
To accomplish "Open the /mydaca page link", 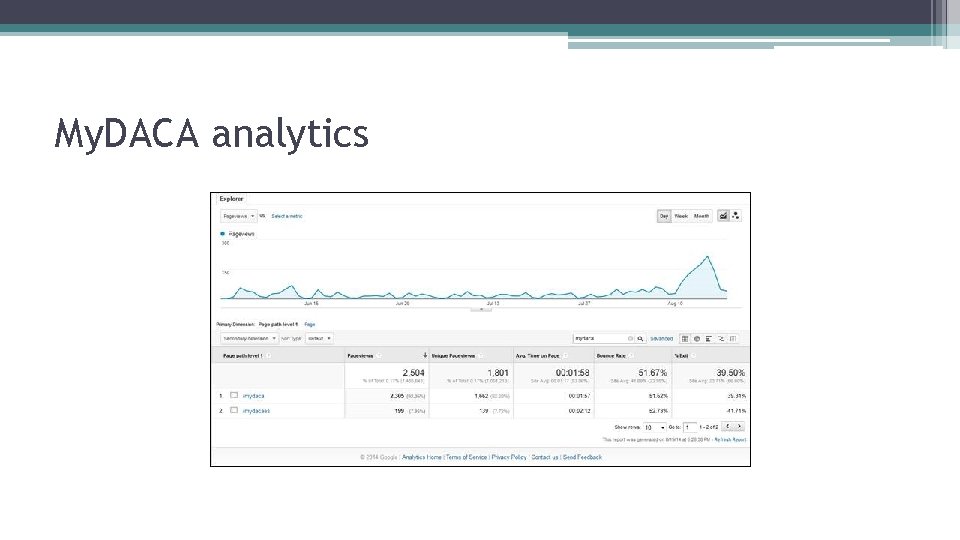I will coord(253,396).
